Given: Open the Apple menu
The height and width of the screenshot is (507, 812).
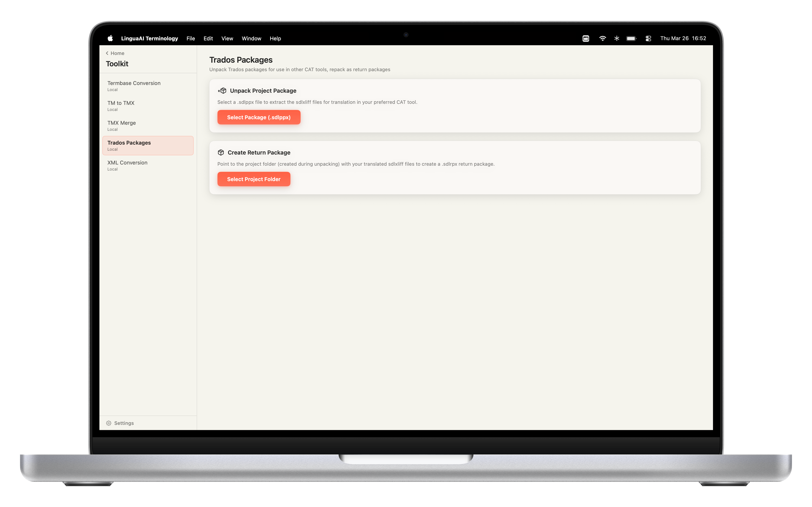Looking at the screenshot, I should 110,38.
